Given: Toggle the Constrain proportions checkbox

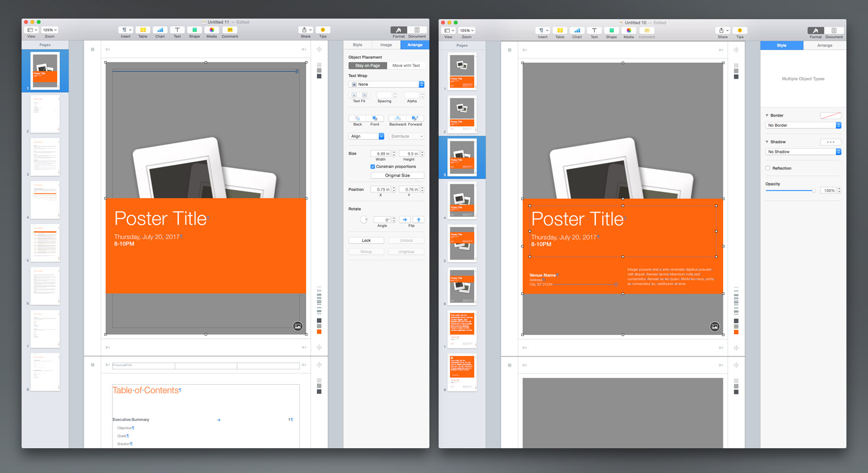Looking at the screenshot, I should (373, 167).
